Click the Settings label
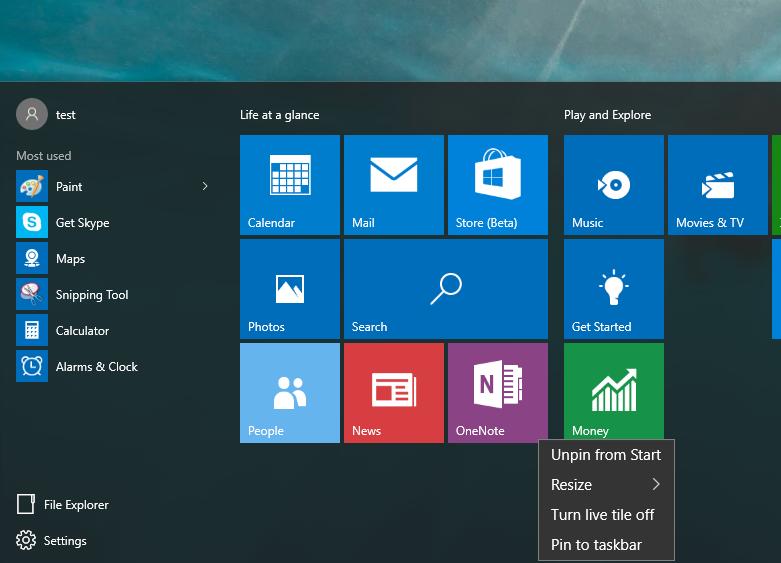The width and height of the screenshot is (781, 563). [65, 541]
